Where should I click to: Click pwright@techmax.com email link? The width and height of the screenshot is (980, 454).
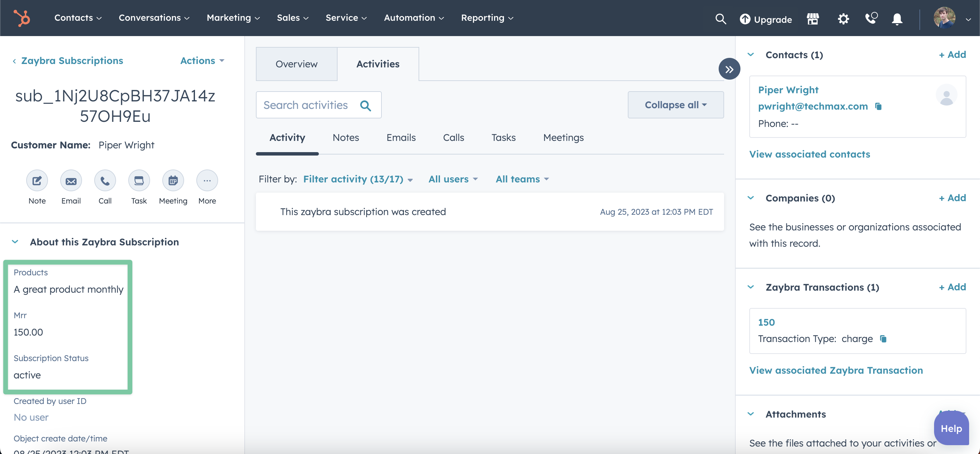point(813,106)
